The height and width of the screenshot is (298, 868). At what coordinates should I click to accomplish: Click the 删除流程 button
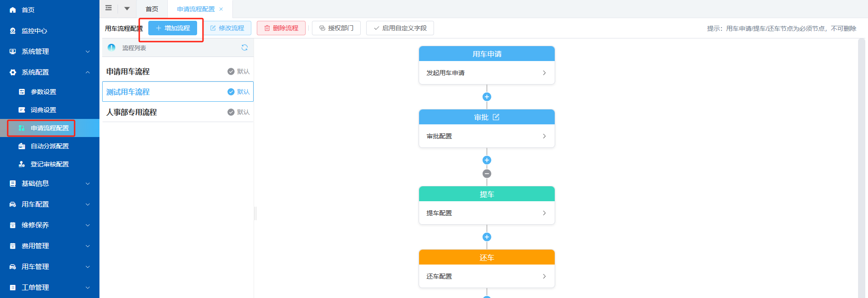pos(281,28)
